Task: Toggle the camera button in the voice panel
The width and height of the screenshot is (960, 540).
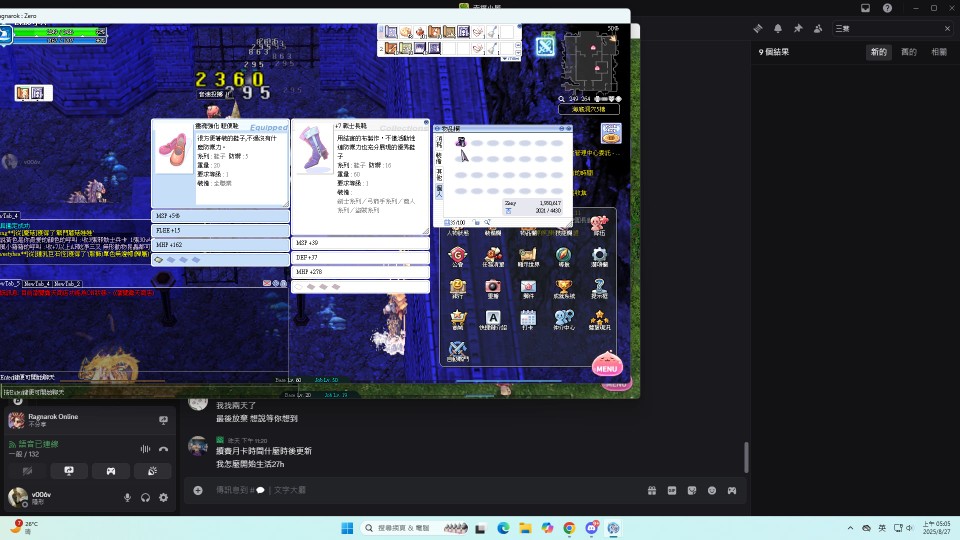Action: click(x=28, y=471)
